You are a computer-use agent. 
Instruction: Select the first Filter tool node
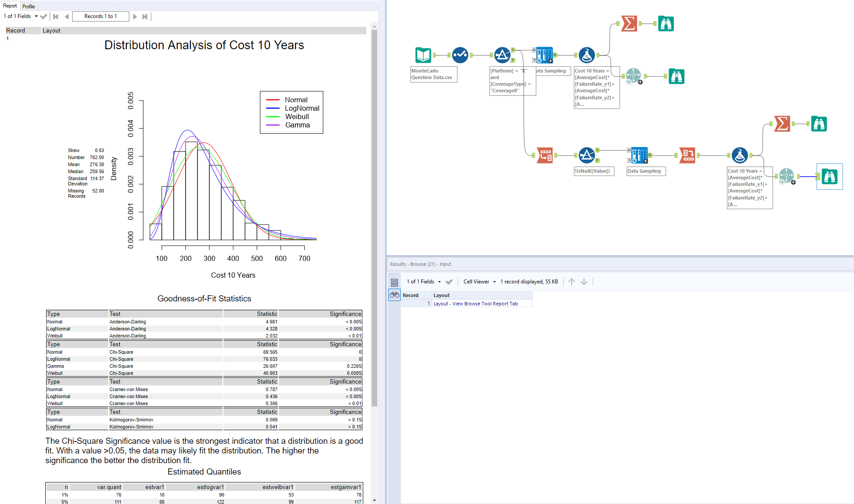point(502,55)
